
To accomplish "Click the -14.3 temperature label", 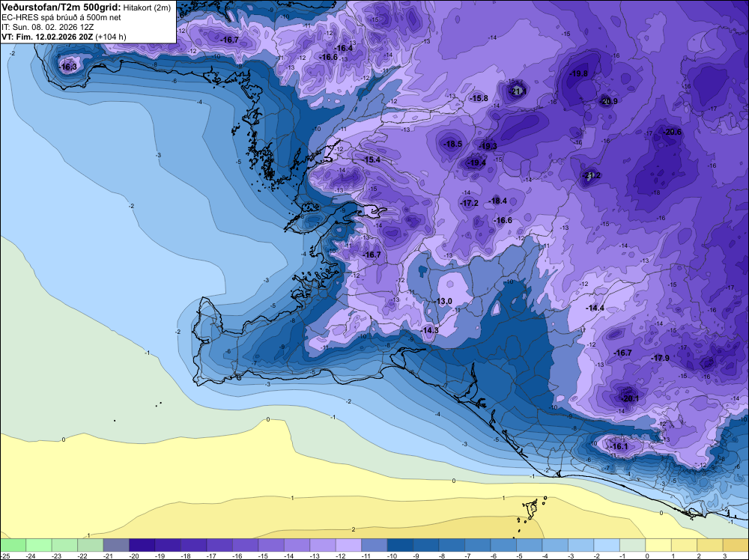I will tap(430, 330).
